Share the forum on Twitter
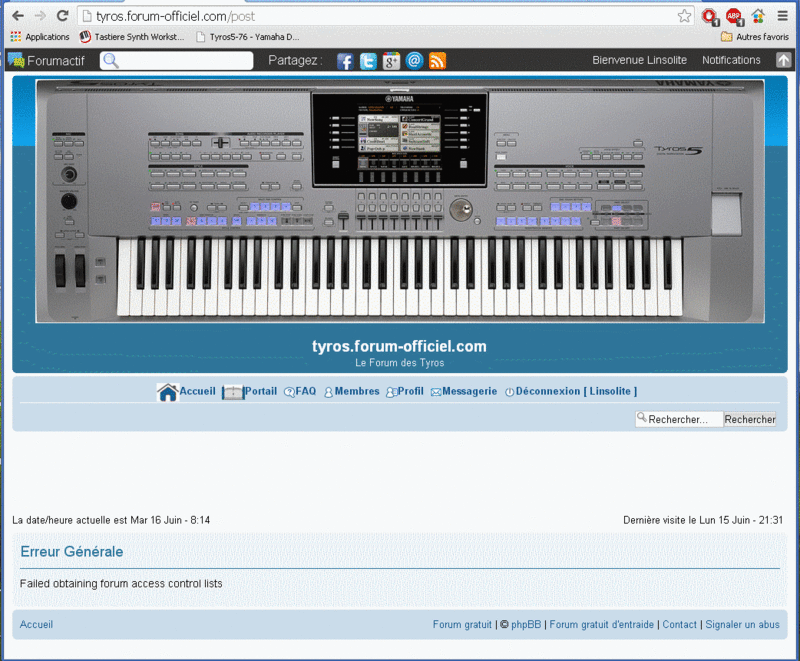Viewport: 800px width, 661px height. [x=368, y=61]
